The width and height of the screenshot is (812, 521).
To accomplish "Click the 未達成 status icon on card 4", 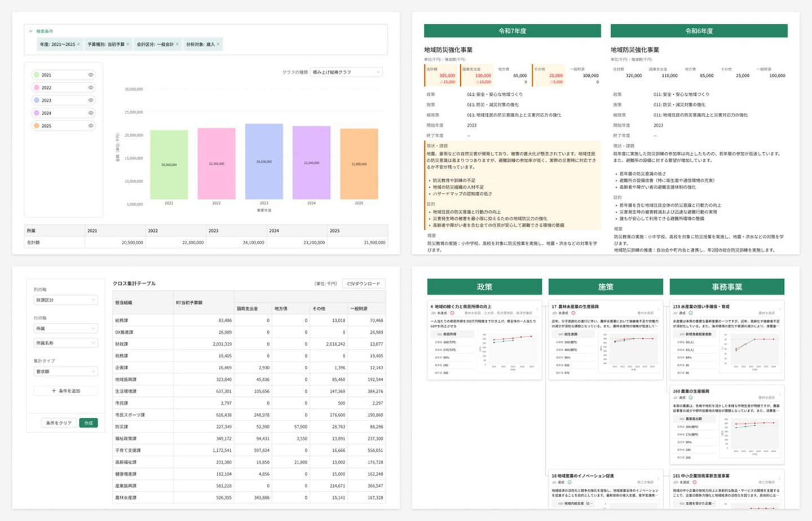I will coord(452,313).
